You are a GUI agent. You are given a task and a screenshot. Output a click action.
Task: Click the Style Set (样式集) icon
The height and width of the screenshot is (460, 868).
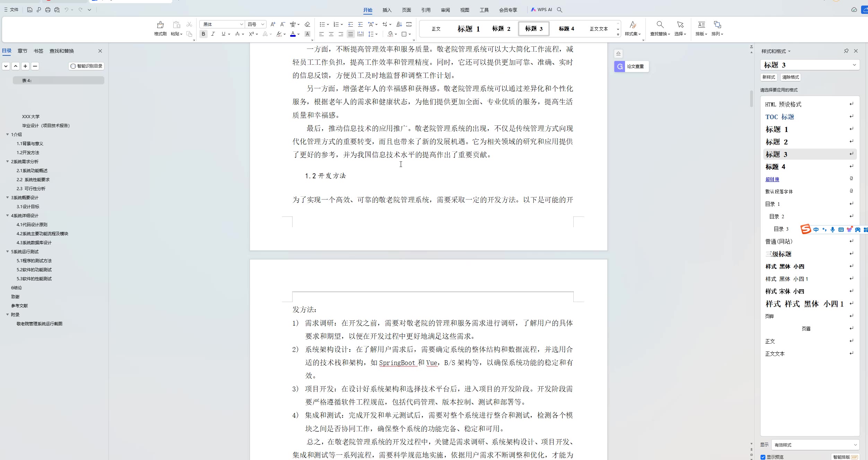633,25
